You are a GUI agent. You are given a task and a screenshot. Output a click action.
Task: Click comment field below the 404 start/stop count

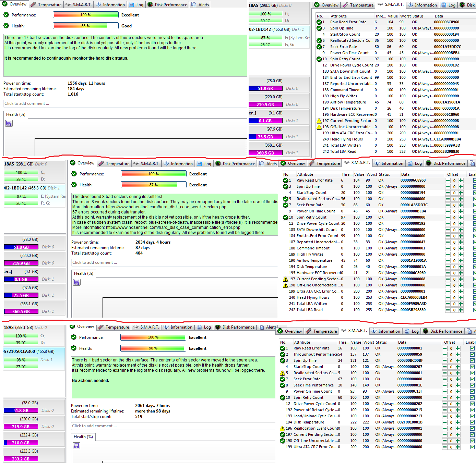click(174, 262)
